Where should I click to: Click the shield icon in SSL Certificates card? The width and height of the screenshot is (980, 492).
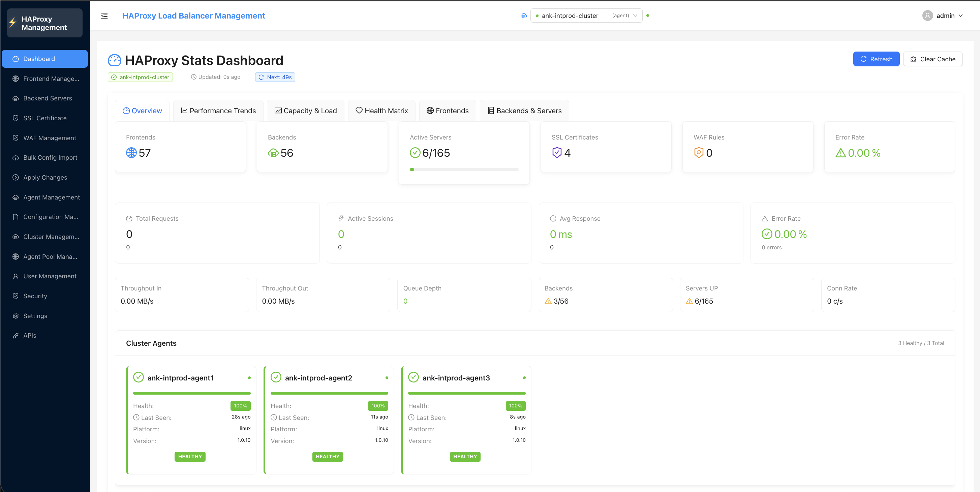(x=557, y=153)
